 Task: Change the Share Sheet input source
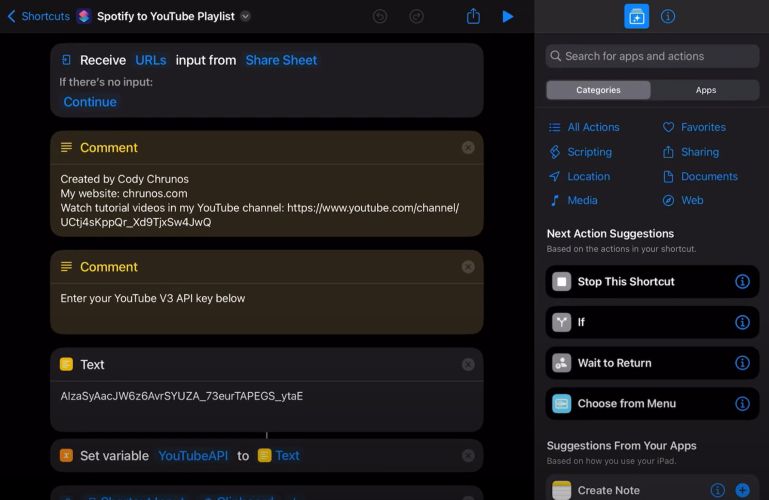[x=281, y=60]
